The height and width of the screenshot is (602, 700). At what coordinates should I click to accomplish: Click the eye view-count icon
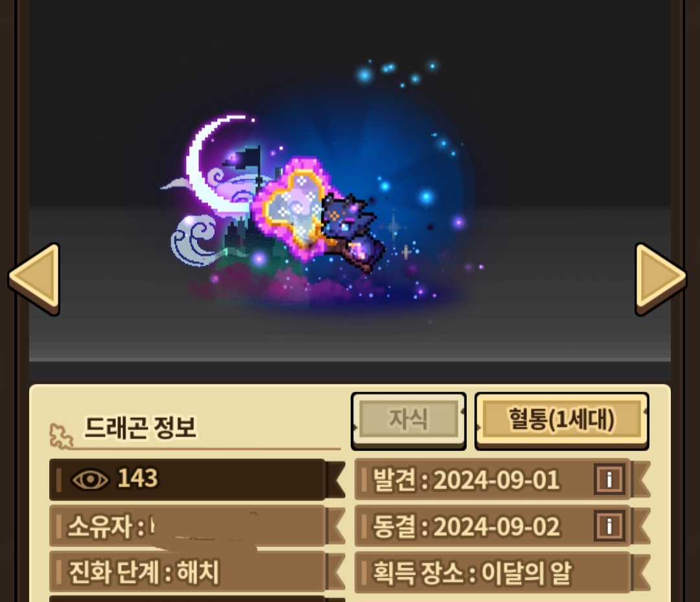(x=89, y=480)
